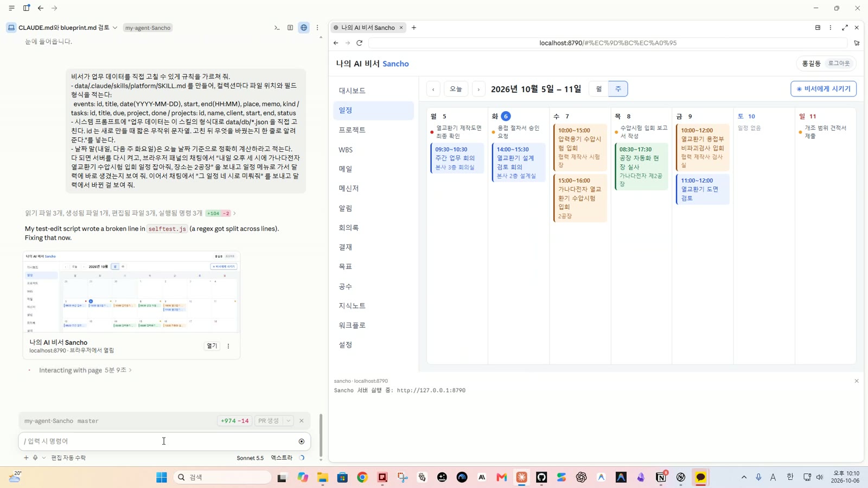Open the chat header's three-dot more menu
This screenshot has height=488, width=868.
pos(317,28)
